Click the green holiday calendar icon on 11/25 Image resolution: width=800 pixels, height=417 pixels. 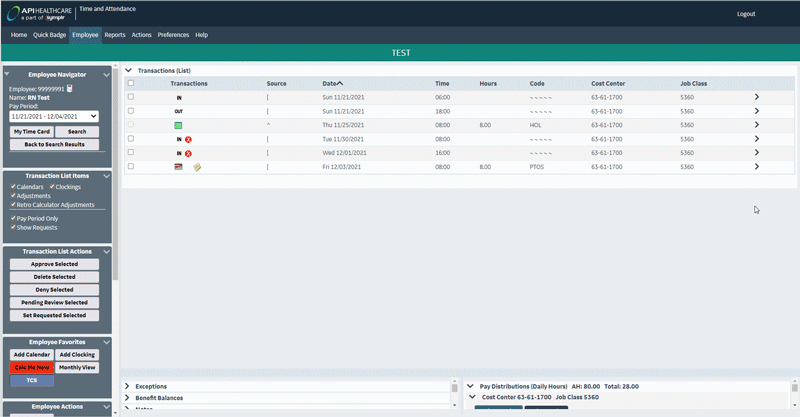(x=179, y=125)
